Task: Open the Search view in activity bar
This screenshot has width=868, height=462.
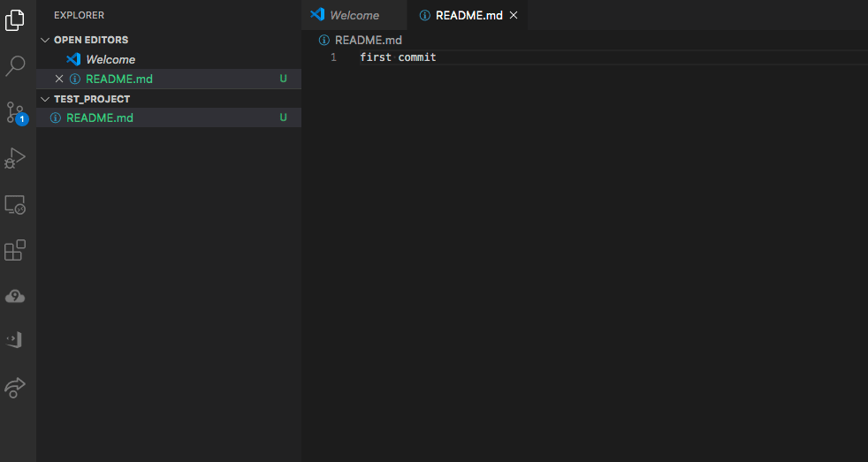Action: (15, 66)
